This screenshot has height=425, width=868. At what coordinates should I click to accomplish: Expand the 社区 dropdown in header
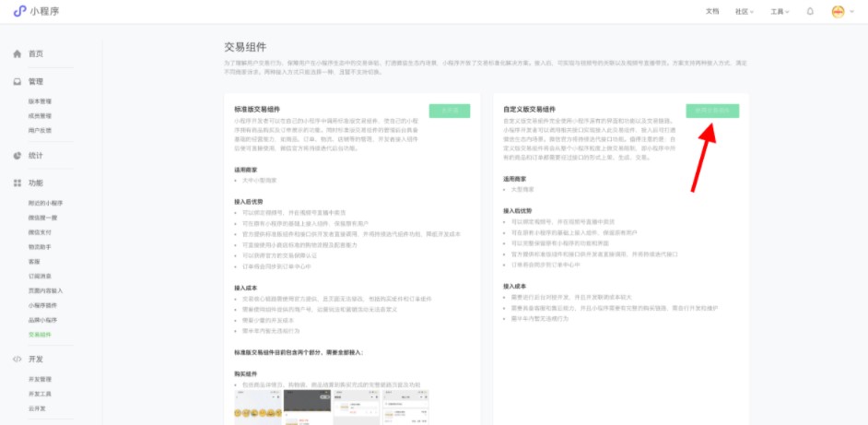click(x=745, y=12)
